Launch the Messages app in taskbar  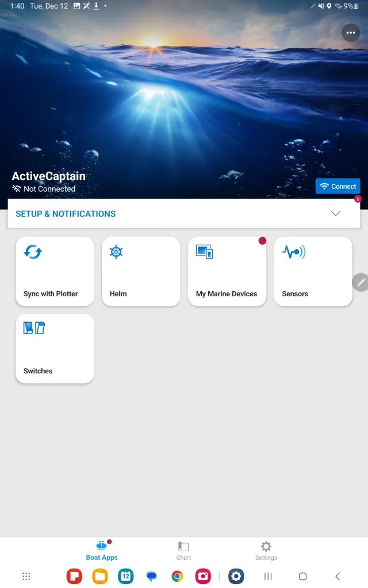pos(152,576)
